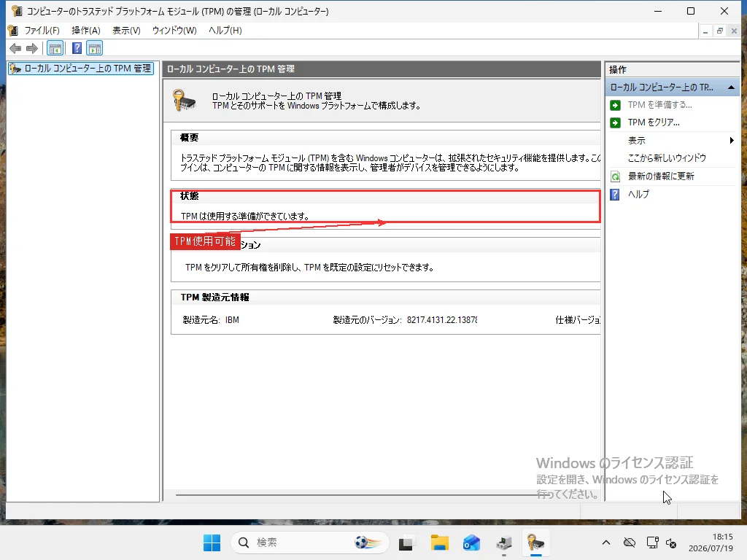The image size is (747, 560).
Task: Click ここから新しいウィンドウ action
Action: [x=667, y=158]
